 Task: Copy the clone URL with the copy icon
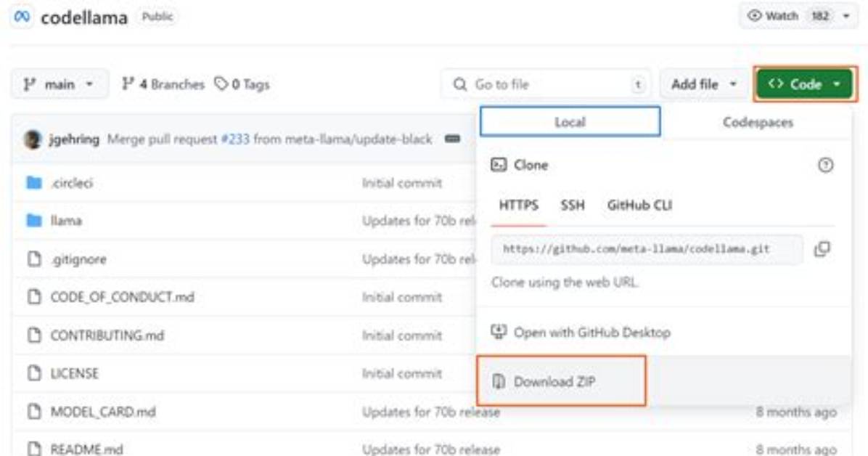pyautogui.click(x=822, y=249)
